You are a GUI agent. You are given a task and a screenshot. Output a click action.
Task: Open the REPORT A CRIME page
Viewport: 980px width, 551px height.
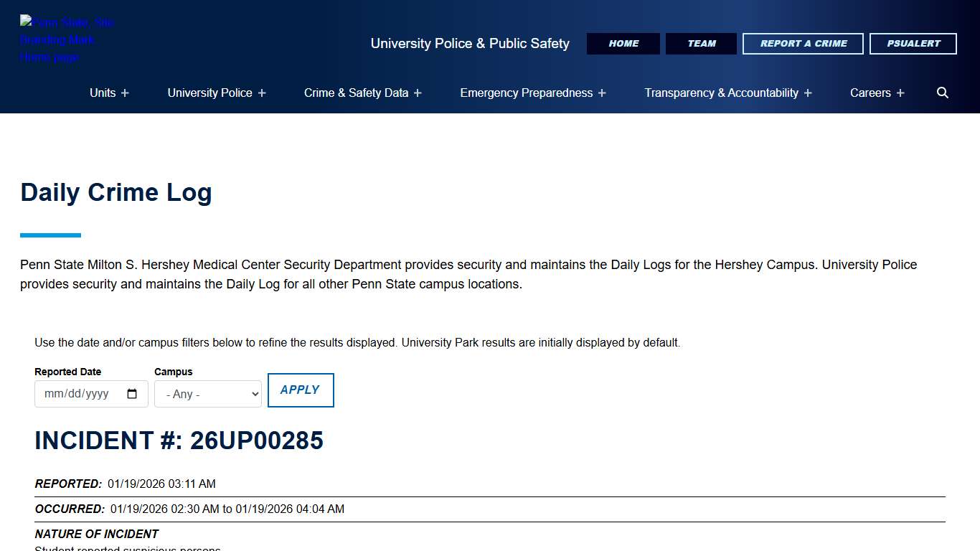[x=802, y=43]
